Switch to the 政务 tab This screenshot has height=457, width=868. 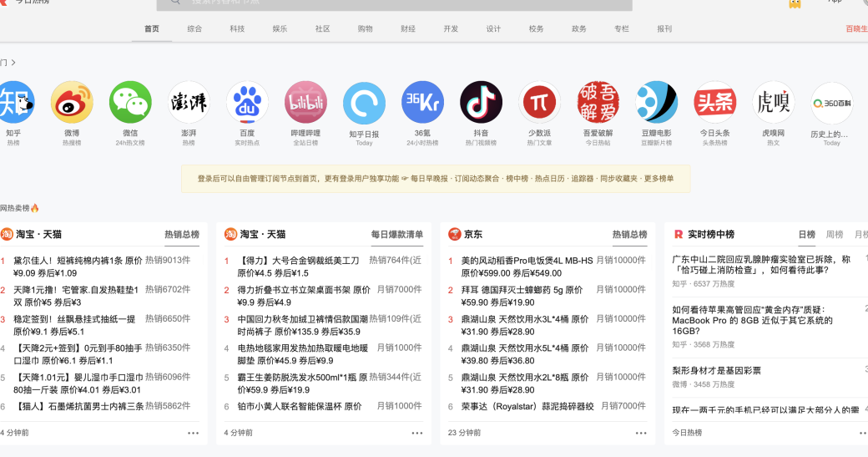(578, 28)
